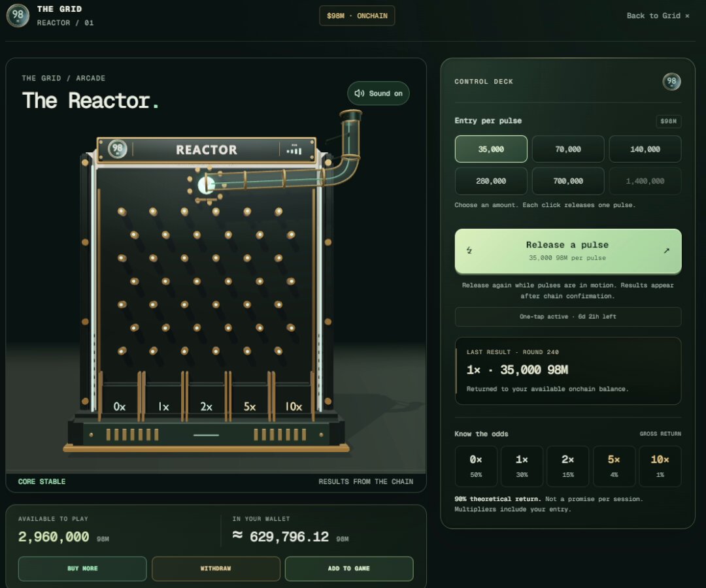Click the 5x slot on the Reactor board
This screenshot has width=706, height=588.
(x=250, y=406)
